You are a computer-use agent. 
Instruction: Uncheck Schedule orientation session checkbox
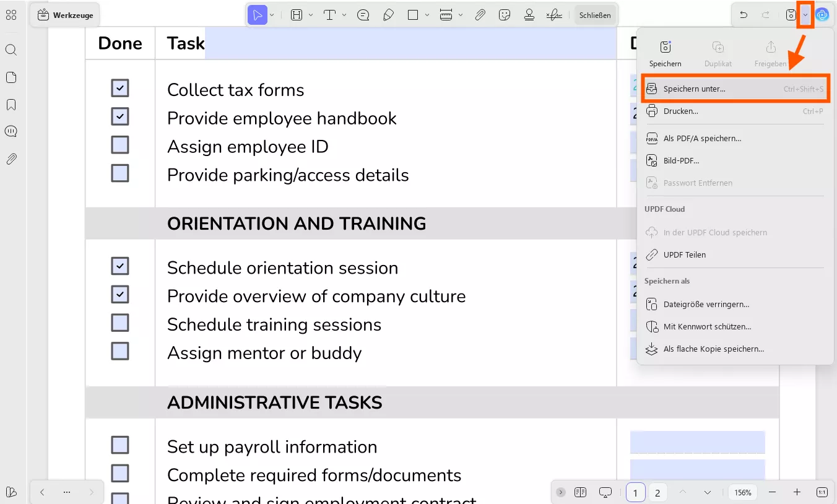[120, 266]
